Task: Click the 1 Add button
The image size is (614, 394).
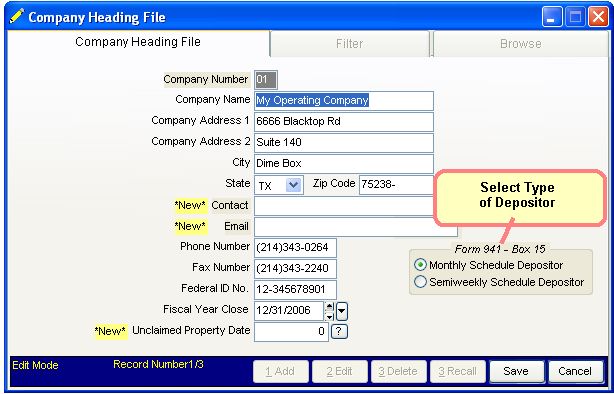Action: (x=280, y=371)
